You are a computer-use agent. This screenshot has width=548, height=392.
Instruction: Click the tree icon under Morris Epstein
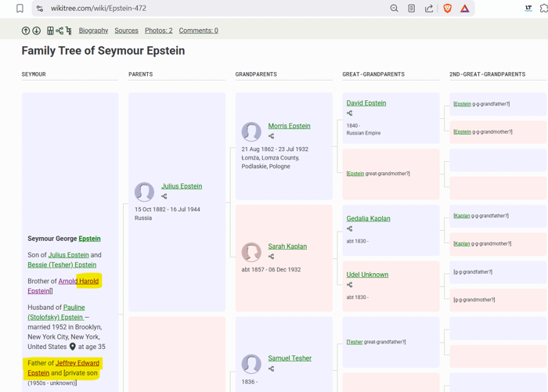click(272, 136)
